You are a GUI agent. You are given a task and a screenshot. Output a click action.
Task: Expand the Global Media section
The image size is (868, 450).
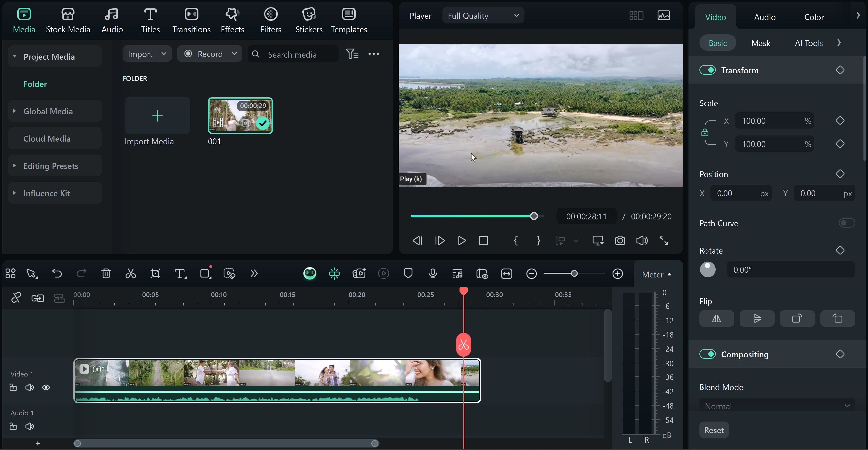coord(14,111)
